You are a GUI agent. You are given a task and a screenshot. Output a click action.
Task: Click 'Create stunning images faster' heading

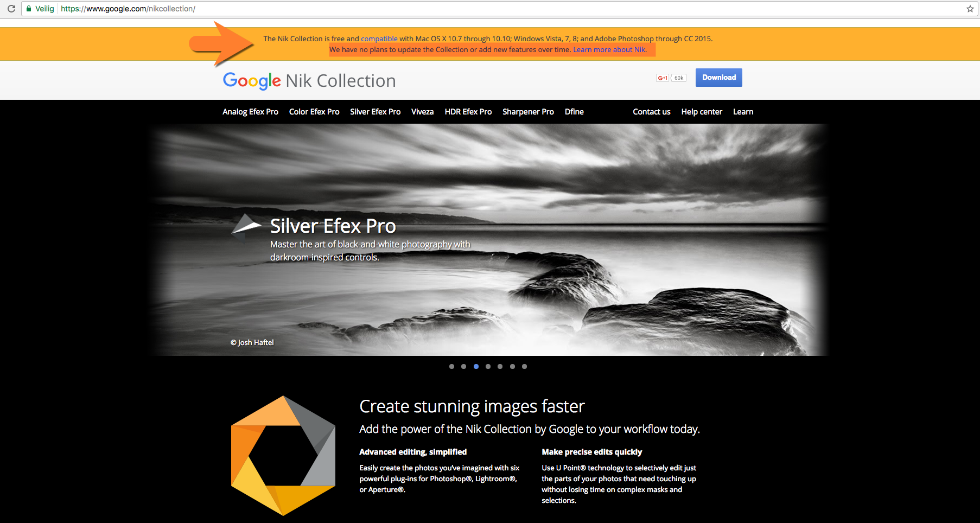coord(472,406)
